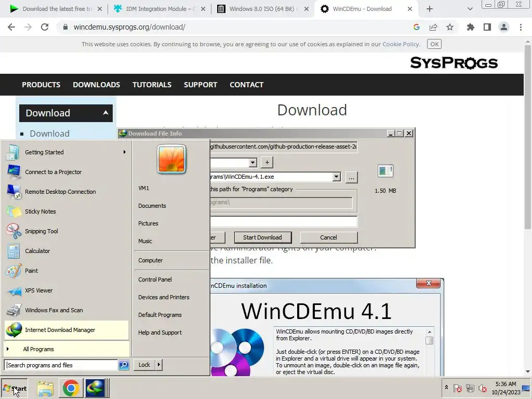Share this page icon
This screenshot has width=532, height=399.
tap(433, 27)
